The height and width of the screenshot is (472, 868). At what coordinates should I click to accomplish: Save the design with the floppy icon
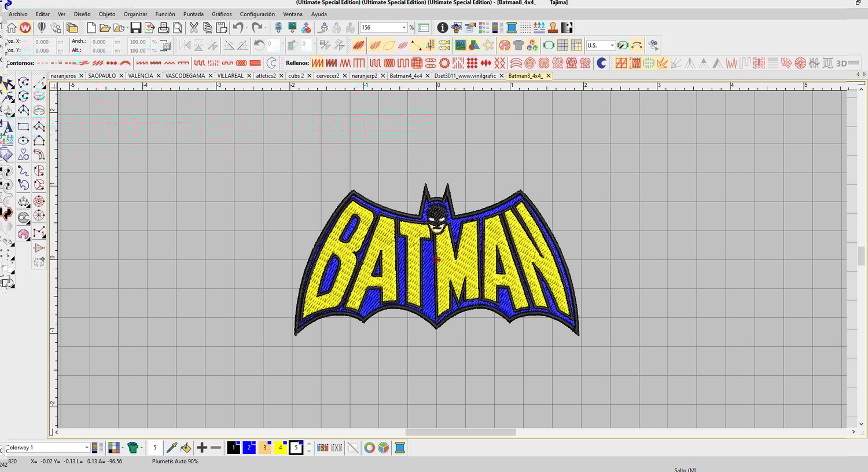(135, 27)
